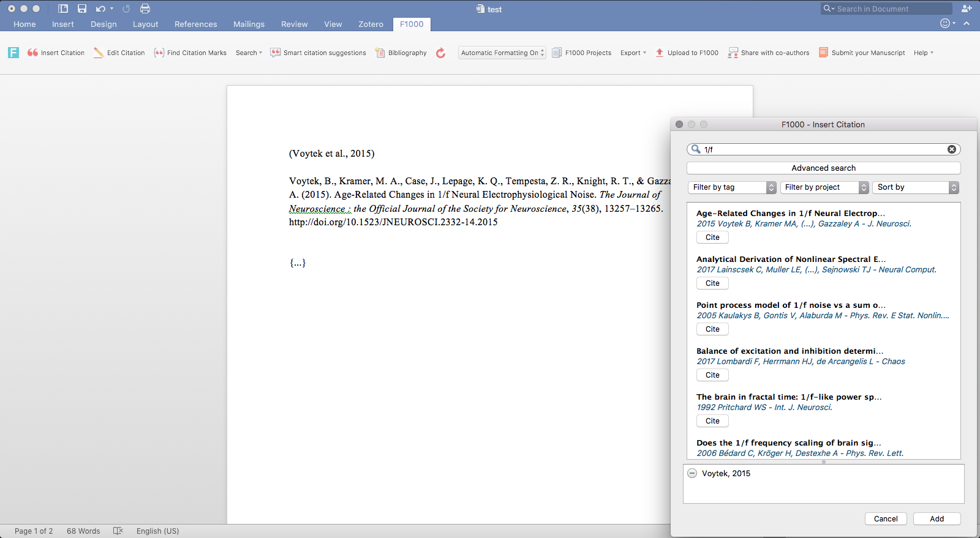980x538 pixels.
Task: Click the Cancel button
Action: 886,518
